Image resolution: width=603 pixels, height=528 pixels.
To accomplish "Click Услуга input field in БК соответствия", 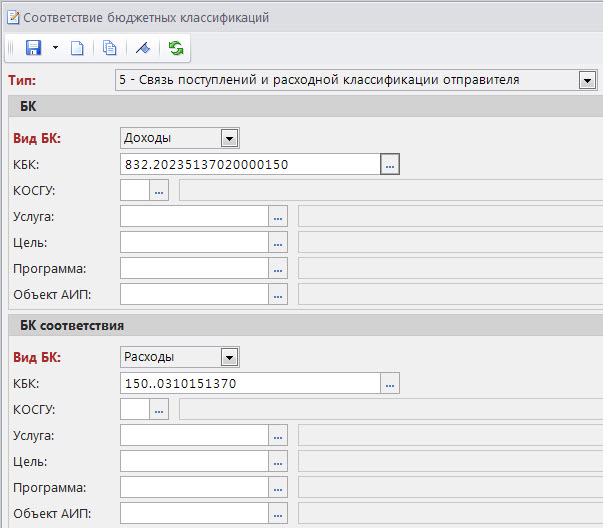I will click(x=195, y=434).
